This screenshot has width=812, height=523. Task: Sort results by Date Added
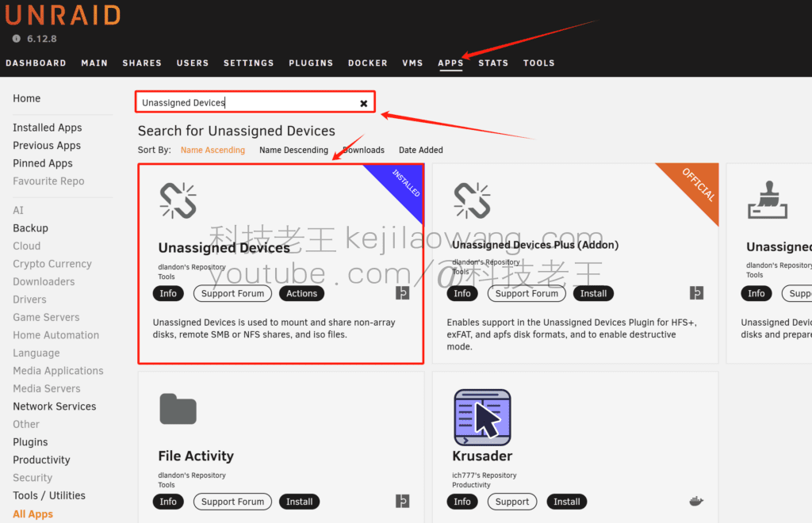420,150
